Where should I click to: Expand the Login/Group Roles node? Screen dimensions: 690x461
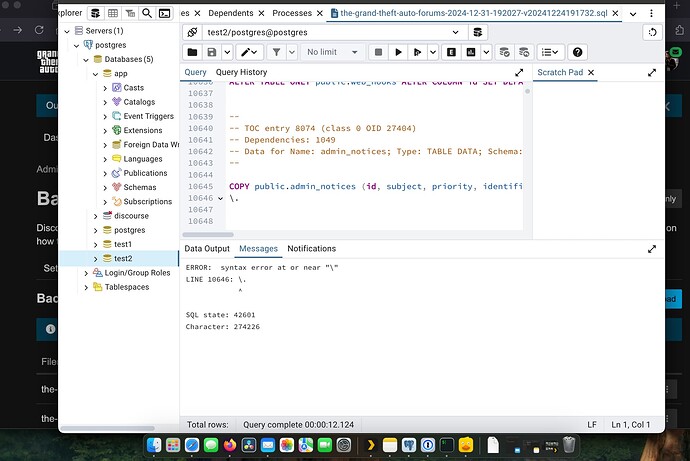(86, 273)
